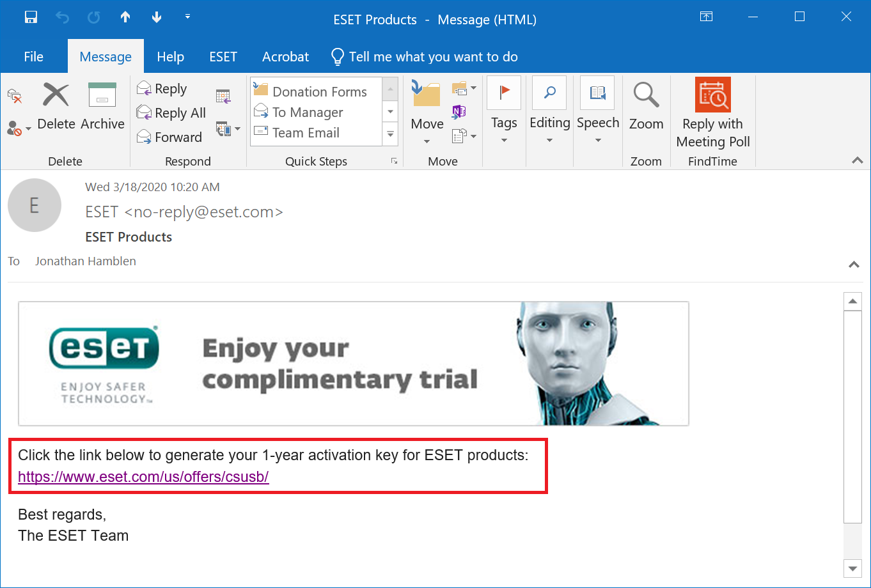Click the Undo arrow in the title bar
This screenshot has width=871, height=588.
tap(62, 18)
